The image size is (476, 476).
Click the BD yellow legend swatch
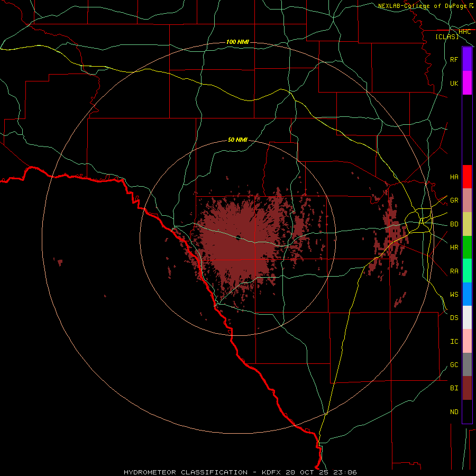467,224
